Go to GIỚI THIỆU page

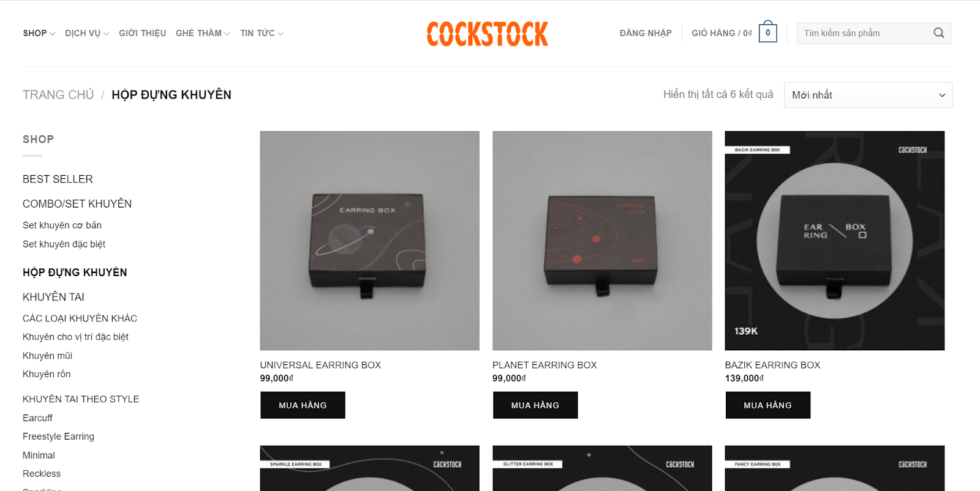pos(142,33)
